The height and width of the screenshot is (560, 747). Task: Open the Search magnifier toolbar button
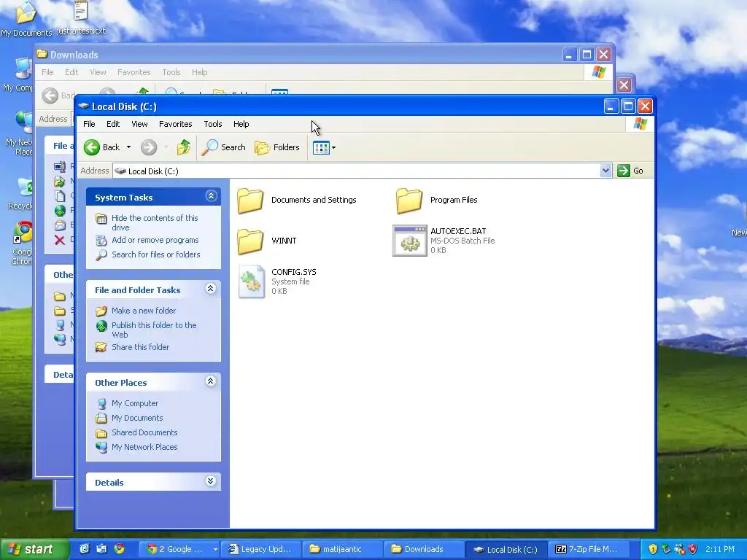(223, 147)
